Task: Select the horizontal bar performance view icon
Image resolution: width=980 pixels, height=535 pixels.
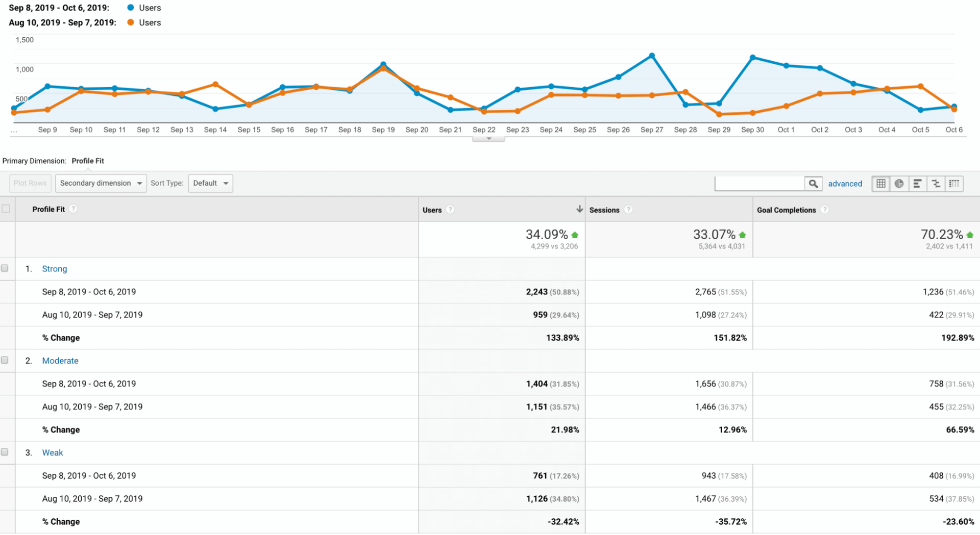Action: pyautogui.click(x=917, y=184)
